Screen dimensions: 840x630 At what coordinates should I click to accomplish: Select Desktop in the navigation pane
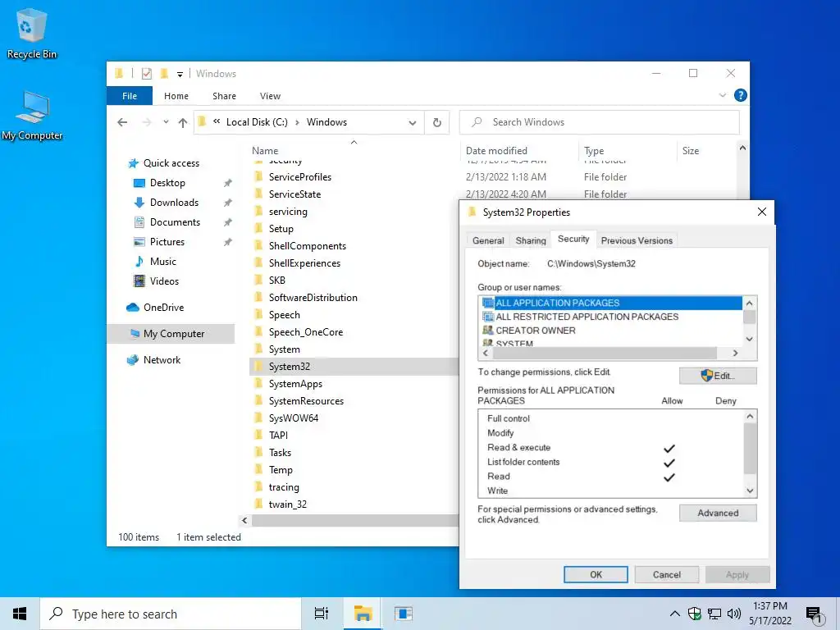(167, 183)
